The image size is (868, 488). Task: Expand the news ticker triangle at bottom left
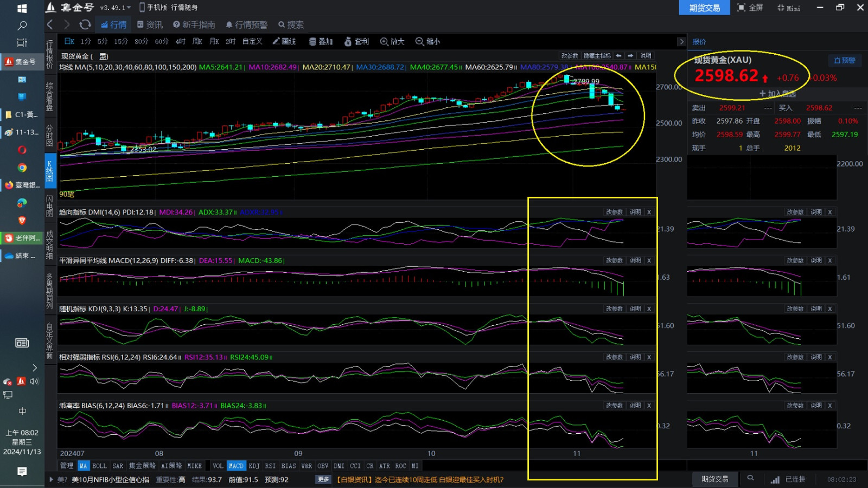coord(52,479)
